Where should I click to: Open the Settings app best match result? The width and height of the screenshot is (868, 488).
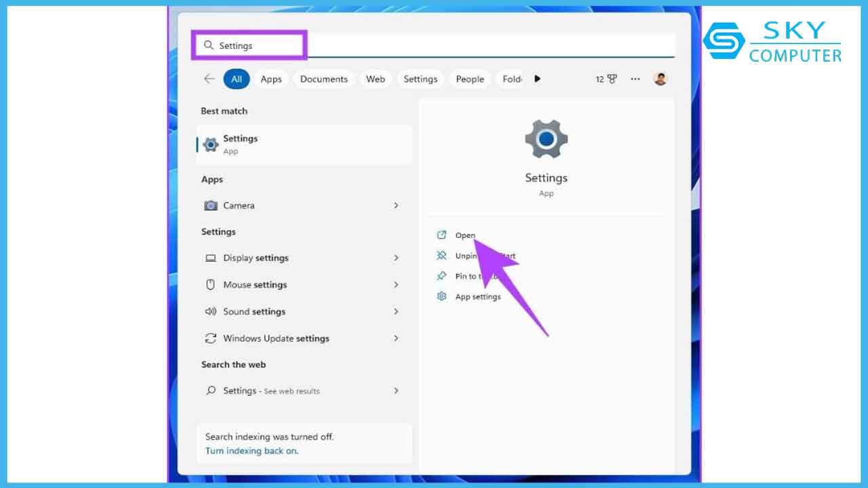coord(304,144)
